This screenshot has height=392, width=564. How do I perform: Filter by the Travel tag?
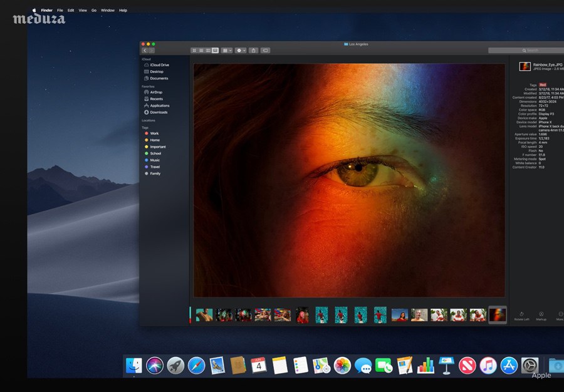click(x=152, y=167)
